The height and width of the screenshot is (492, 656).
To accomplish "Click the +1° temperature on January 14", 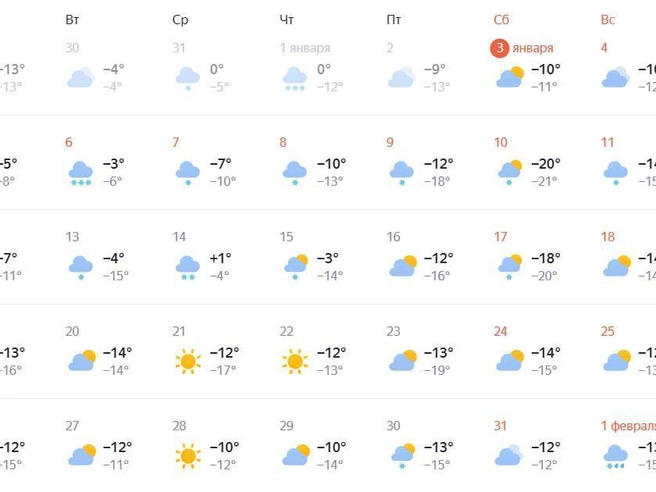I will click(220, 258).
